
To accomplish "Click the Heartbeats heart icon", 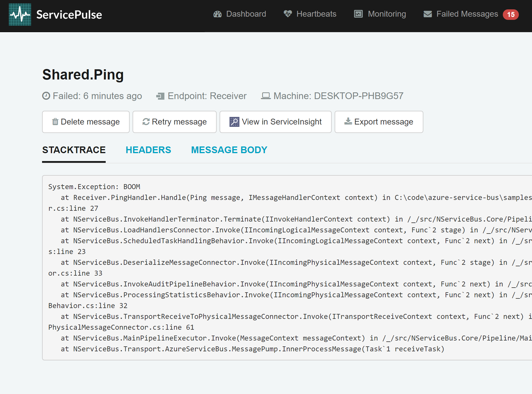I will pos(287,14).
